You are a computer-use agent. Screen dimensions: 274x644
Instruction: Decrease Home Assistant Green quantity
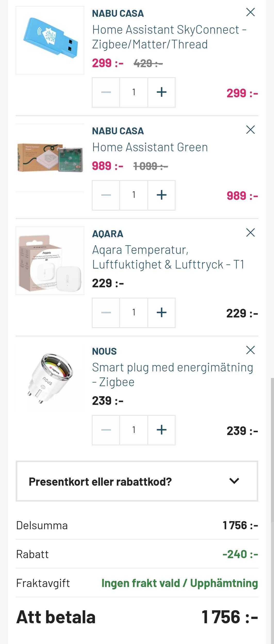pos(106,195)
